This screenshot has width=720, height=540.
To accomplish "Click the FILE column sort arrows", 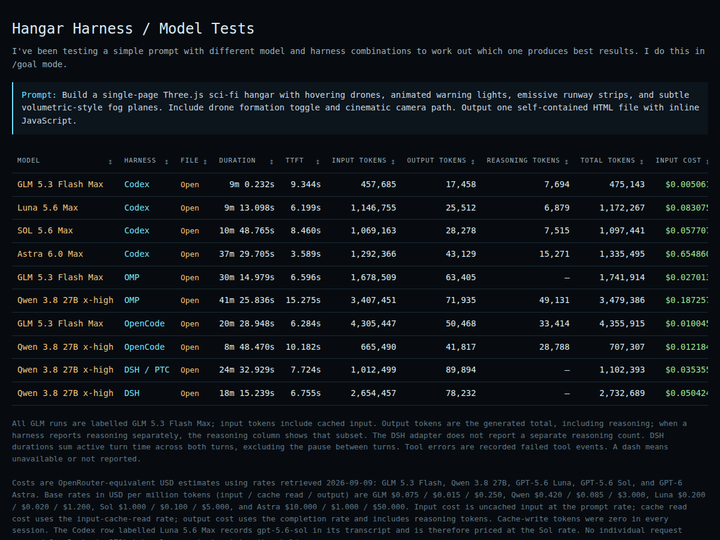I will [205, 161].
